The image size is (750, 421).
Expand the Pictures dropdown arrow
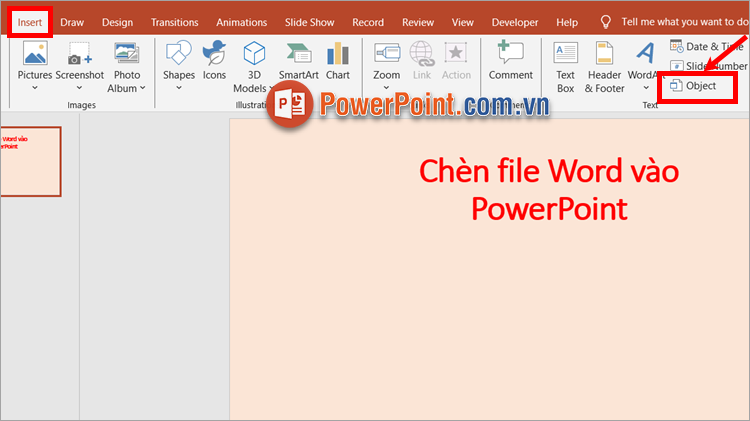coord(35,88)
